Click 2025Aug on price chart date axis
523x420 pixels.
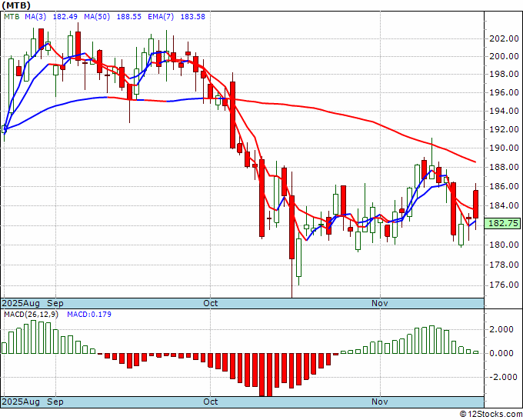(x=21, y=303)
